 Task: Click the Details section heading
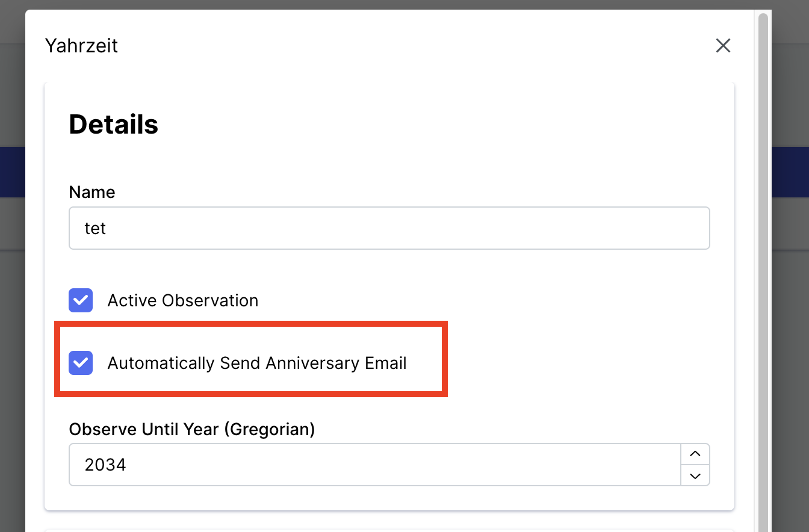point(113,124)
